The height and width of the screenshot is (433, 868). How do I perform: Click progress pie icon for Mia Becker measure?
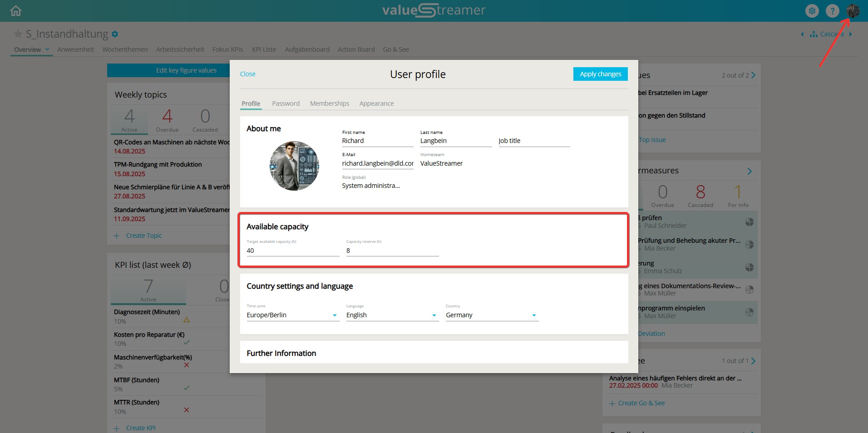(749, 245)
